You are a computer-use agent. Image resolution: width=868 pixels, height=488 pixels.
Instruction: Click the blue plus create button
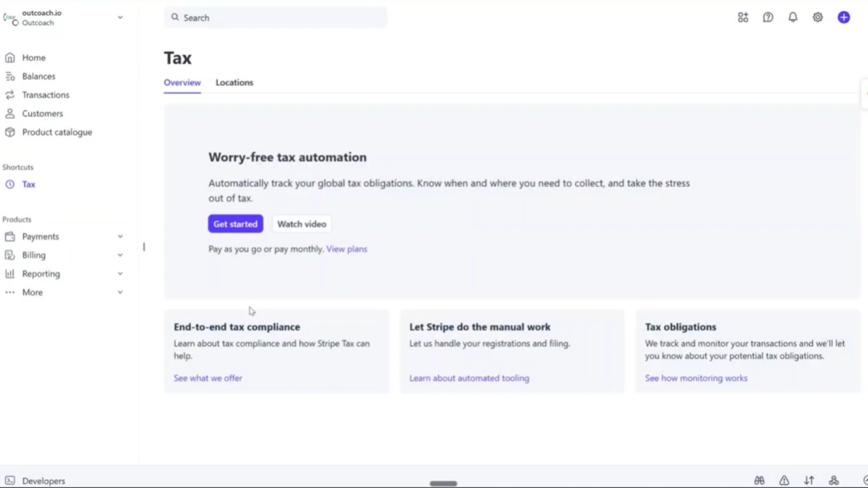(844, 18)
